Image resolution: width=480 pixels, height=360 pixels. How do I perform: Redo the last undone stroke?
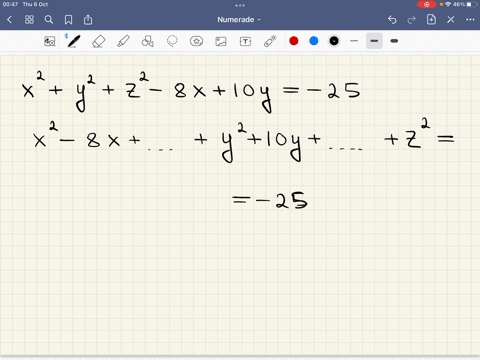[412, 20]
